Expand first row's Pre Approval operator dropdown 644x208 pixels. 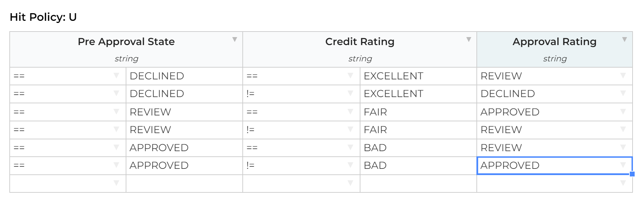116,76
